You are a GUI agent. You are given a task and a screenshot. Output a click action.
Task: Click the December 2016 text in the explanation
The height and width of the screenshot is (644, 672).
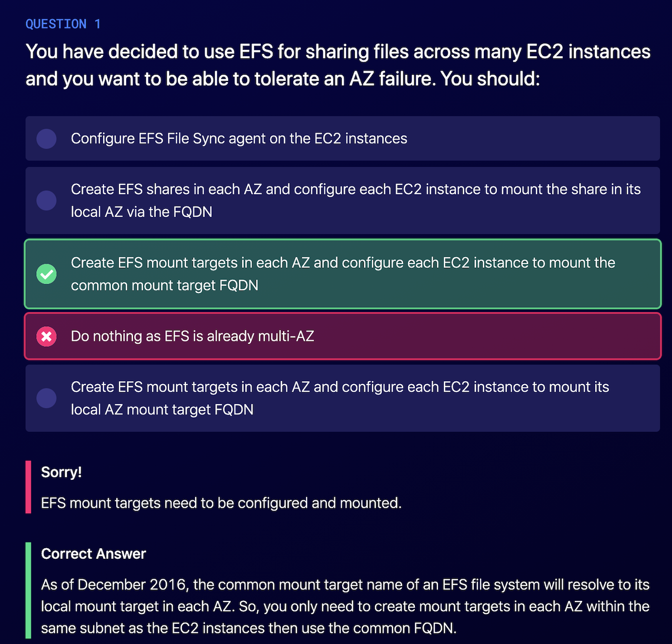pos(133,585)
